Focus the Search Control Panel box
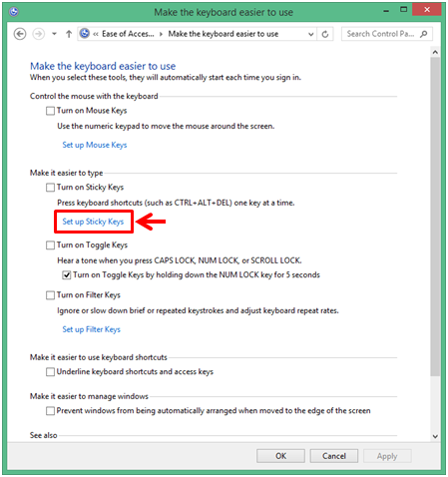The height and width of the screenshot is (477, 448). [387, 34]
